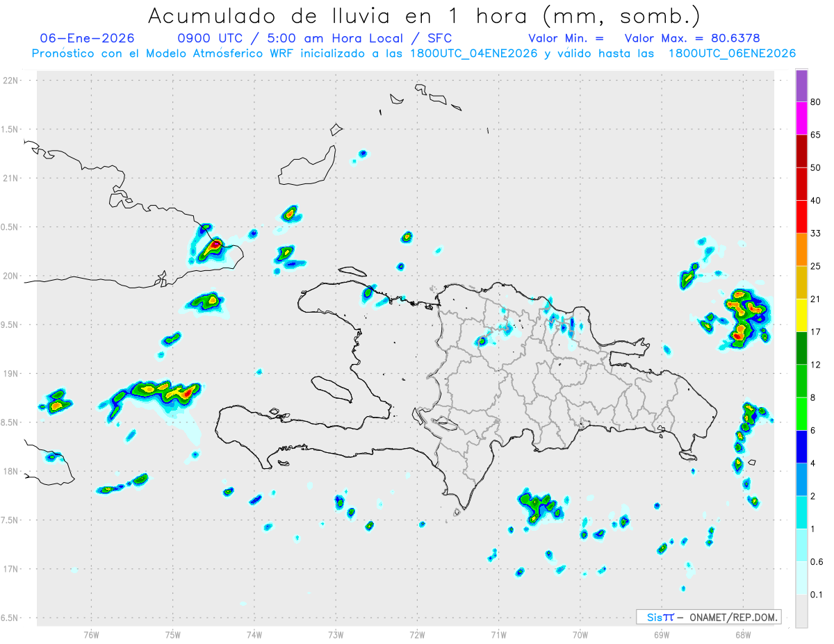Pick the dark red swatch between 50 and 65
Screen dimensions: 834x644
(x=801, y=151)
